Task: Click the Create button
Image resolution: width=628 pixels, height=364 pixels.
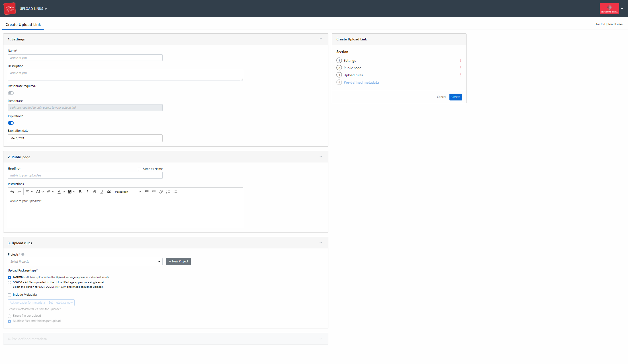Action: pos(456,97)
